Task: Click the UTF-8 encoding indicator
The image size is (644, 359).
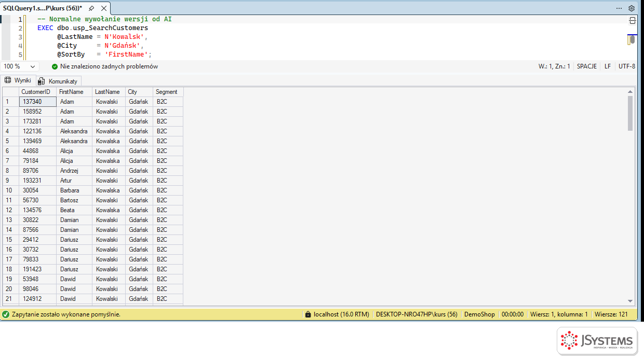Action: point(627,66)
